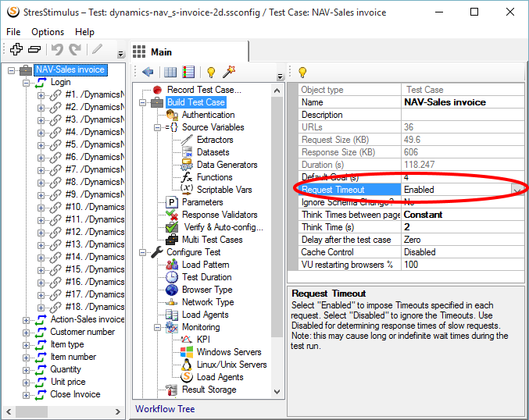Click the empty Description value field
The width and height of the screenshot is (529, 420).
pos(463,115)
